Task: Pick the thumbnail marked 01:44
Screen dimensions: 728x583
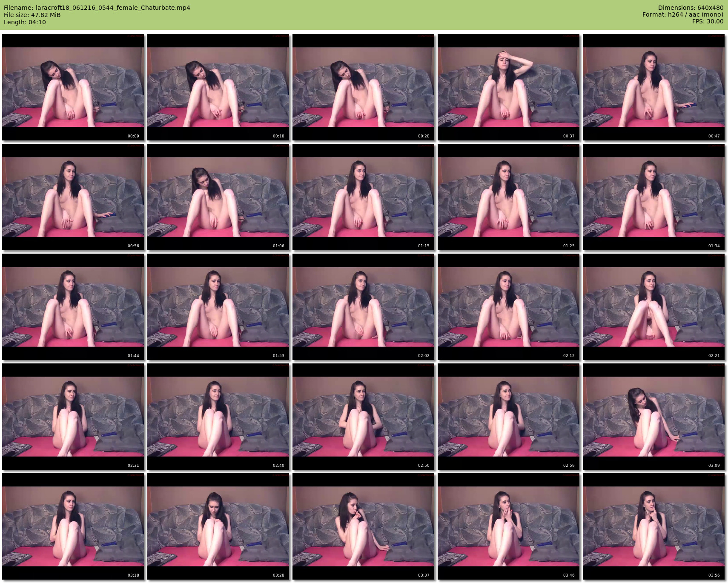Action: tap(73, 307)
